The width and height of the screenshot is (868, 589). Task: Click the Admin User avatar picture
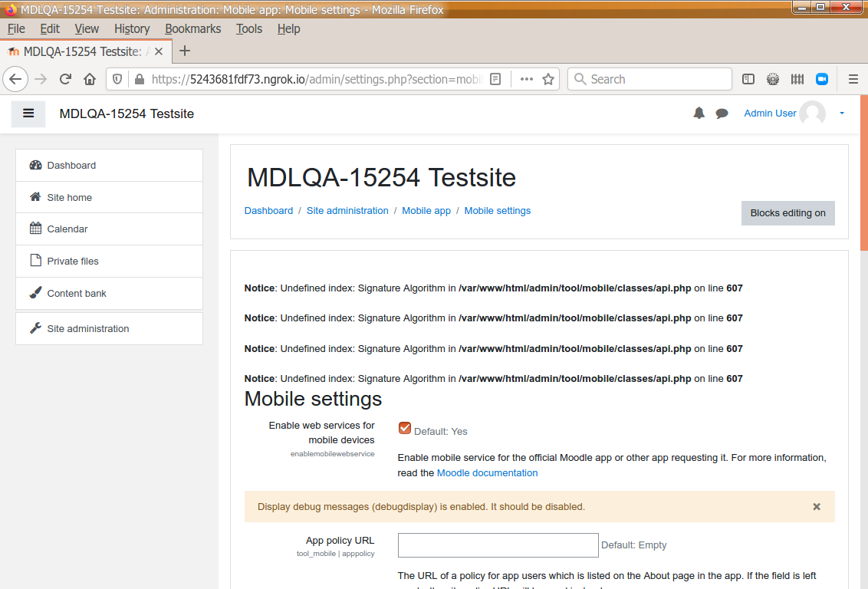813,114
